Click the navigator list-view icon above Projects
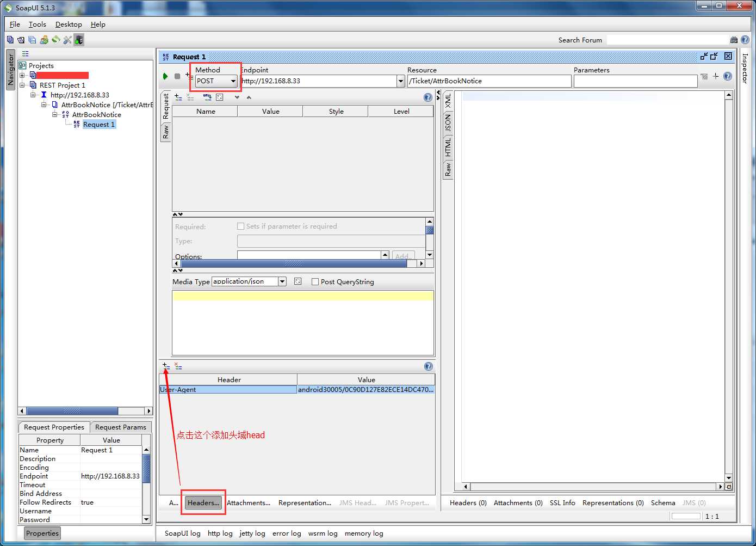 (25, 53)
